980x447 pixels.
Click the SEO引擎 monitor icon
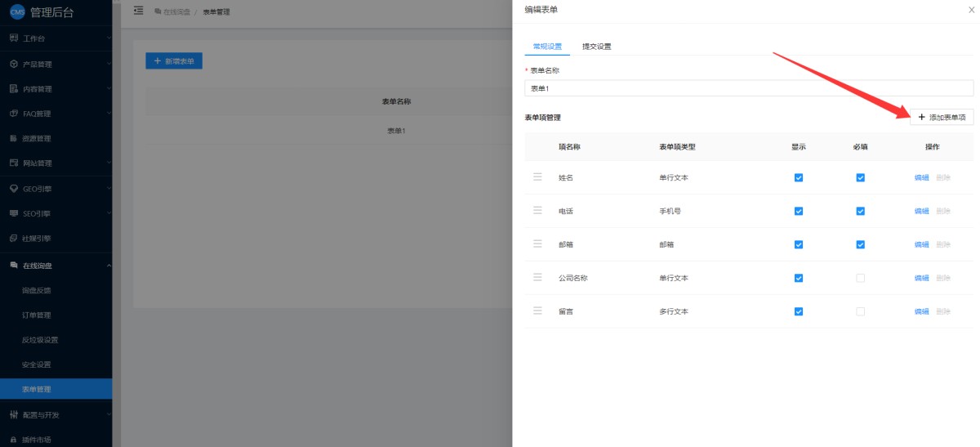(13, 213)
